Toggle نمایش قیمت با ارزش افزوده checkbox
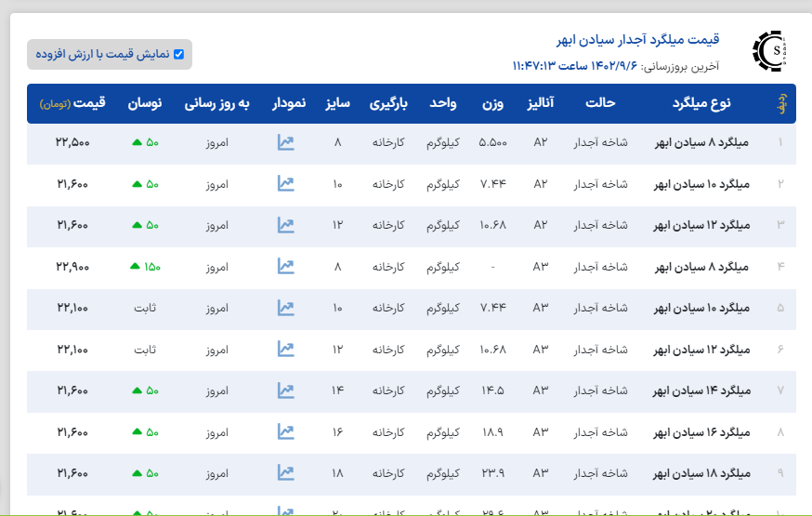 tap(178, 55)
